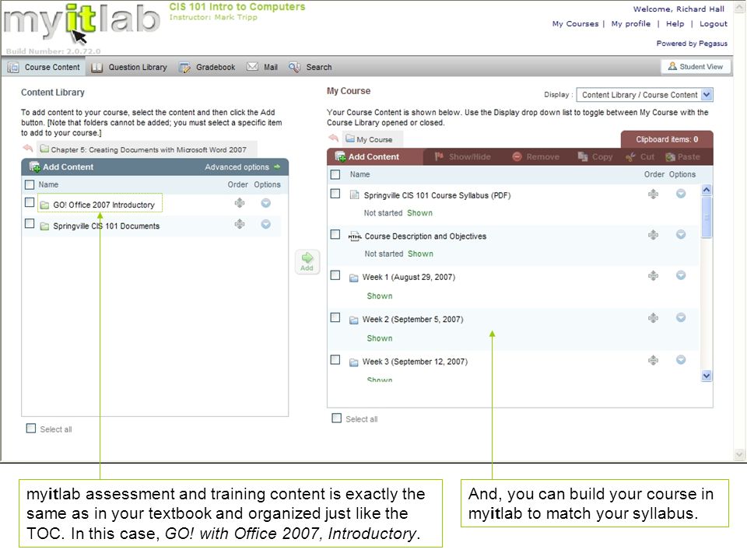Viewport: 747px width, 560px height.
Task: Open the Question Library tab
Action: (x=129, y=67)
